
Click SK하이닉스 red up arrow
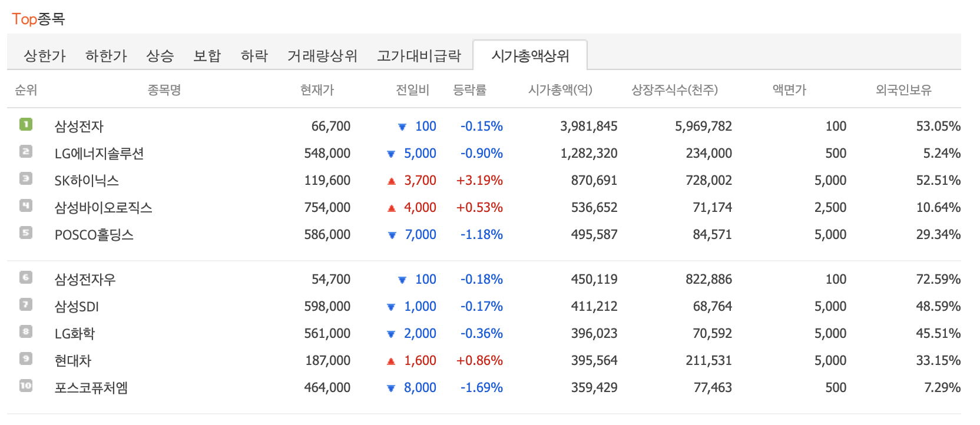click(391, 181)
